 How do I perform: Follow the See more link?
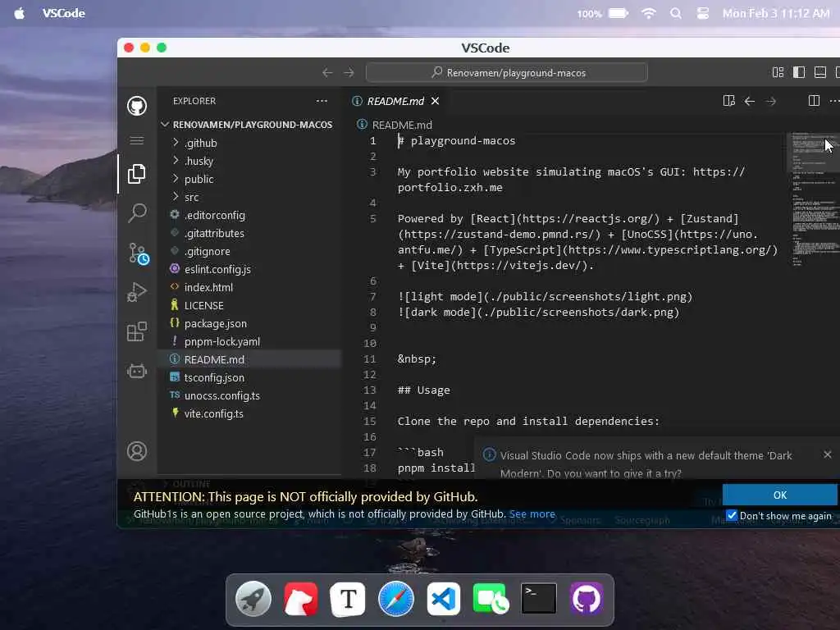point(532,514)
